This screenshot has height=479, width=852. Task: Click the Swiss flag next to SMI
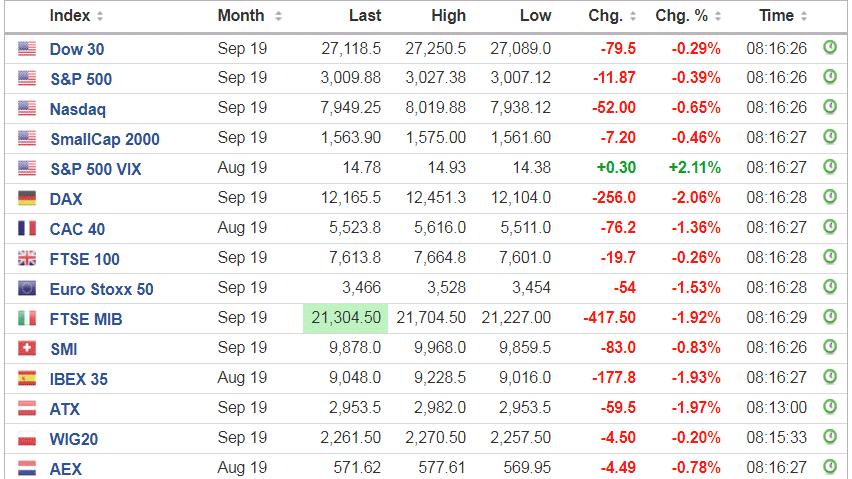(27, 349)
